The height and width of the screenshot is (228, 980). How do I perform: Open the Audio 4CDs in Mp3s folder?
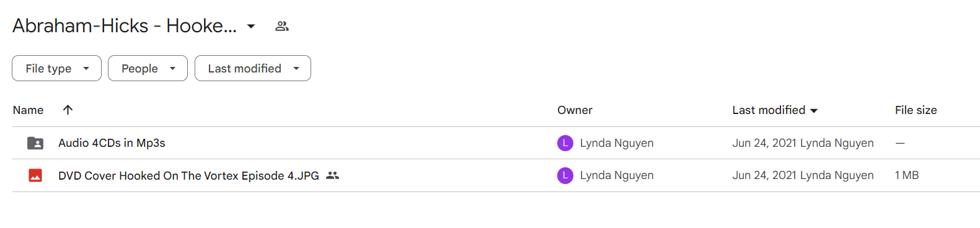click(112, 143)
